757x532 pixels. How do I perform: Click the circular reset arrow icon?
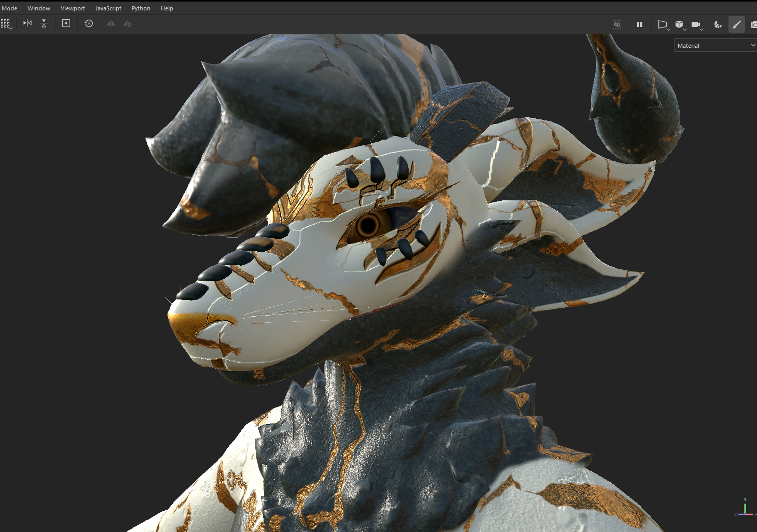point(89,23)
